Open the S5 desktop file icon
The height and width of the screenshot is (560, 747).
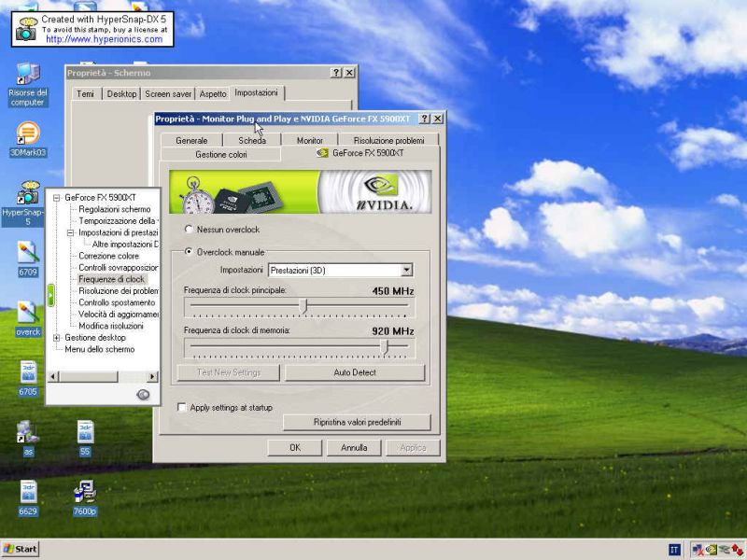click(x=85, y=438)
